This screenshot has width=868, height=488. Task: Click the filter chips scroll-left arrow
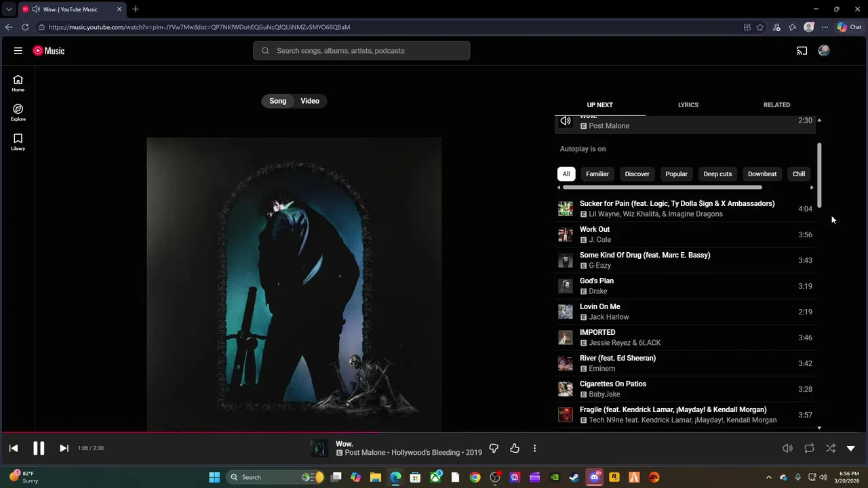[x=559, y=188]
